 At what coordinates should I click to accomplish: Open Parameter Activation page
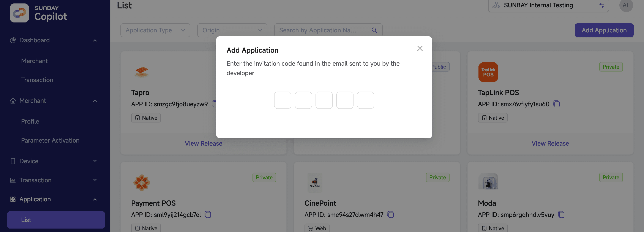tap(50, 140)
